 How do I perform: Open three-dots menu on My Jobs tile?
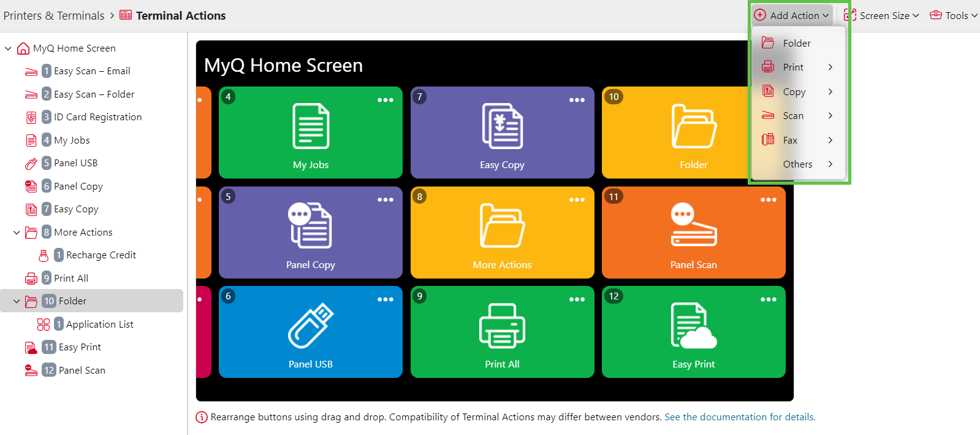(386, 100)
